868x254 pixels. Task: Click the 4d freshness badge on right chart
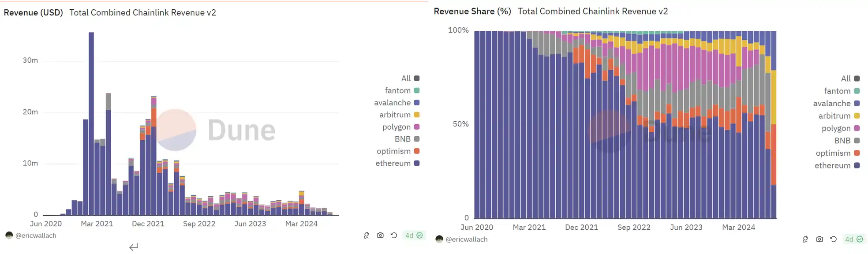853,239
